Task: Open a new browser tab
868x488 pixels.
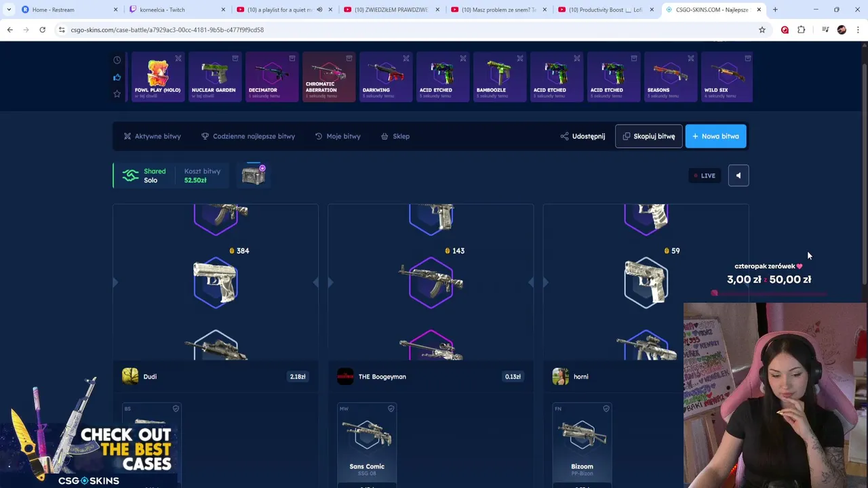Action: (x=775, y=9)
